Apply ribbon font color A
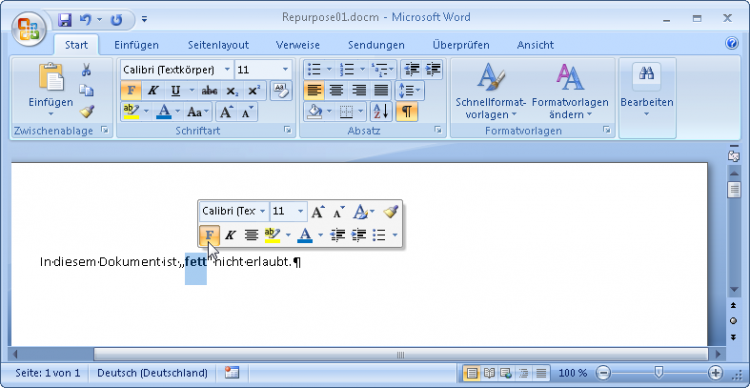Screen dimensions: 750x388 click(x=164, y=112)
